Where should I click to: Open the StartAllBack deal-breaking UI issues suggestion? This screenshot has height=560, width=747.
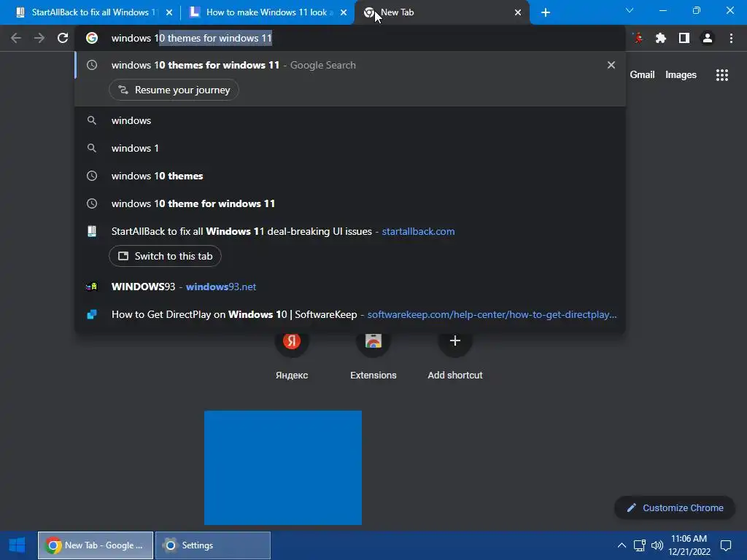click(x=350, y=231)
